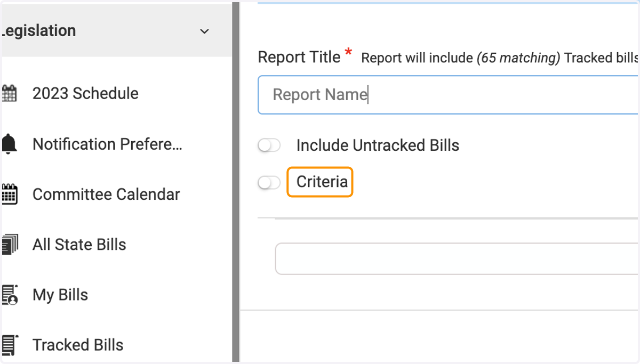Open the Committee Calendar page
Viewport: 640px width, 364px height.
coord(106,195)
